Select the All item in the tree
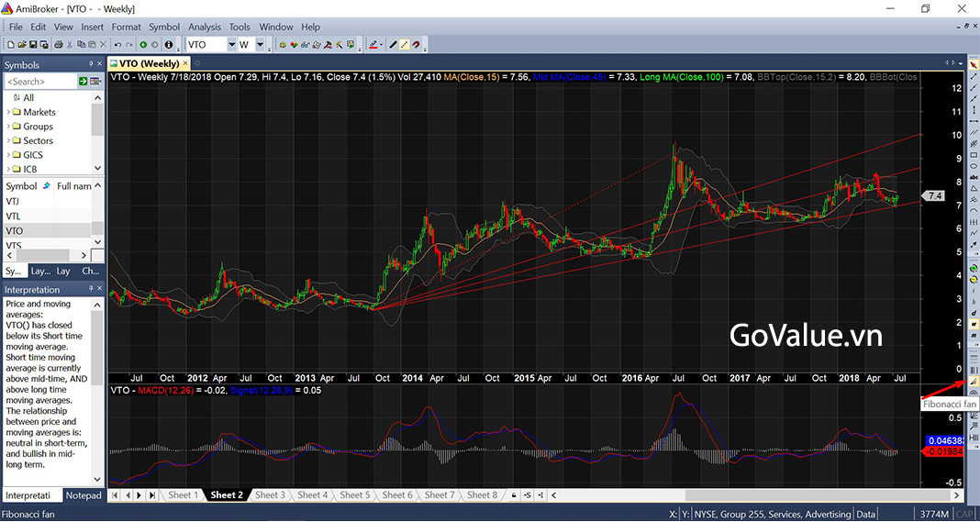Screen dimensions: 980x522 (28, 97)
